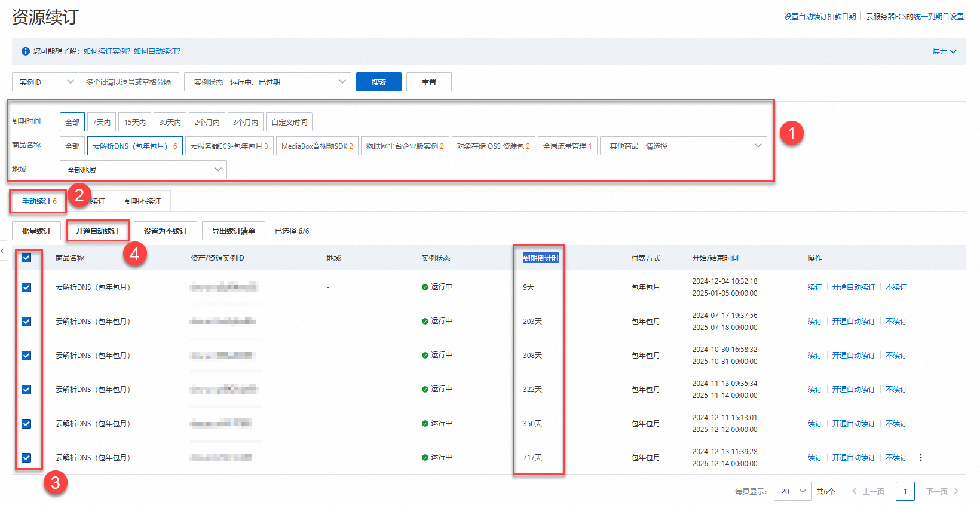Uncheck the row expiring in 717天
This screenshot has width=980, height=505.
26,458
